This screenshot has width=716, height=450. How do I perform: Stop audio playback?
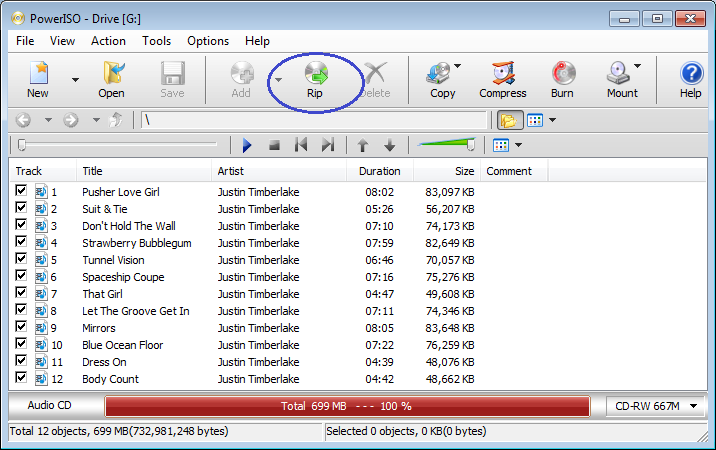coord(274,145)
